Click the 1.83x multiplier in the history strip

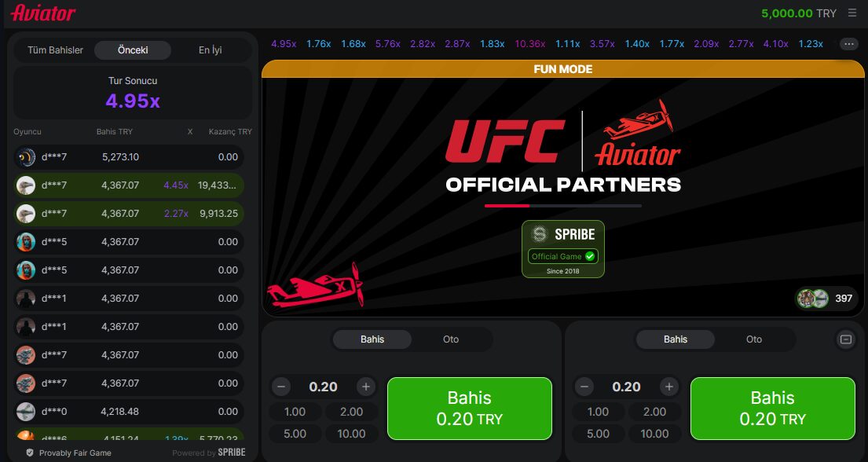tap(492, 44)
